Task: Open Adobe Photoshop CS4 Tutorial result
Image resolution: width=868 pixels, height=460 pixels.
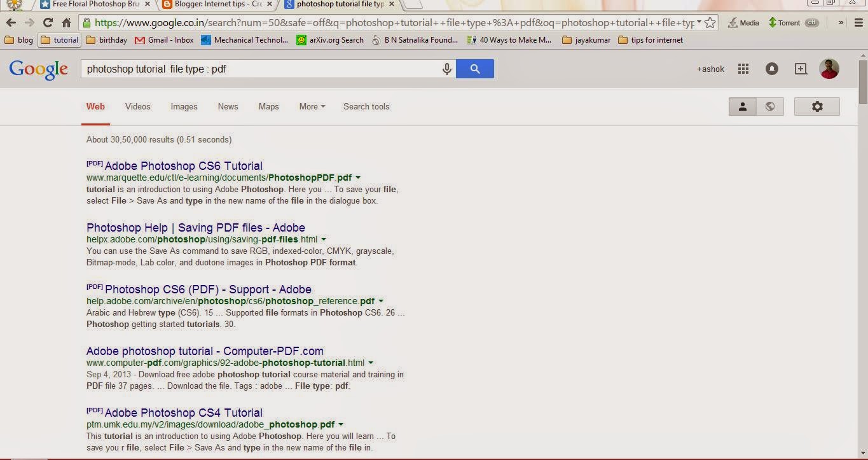Action: click(183, 412)
